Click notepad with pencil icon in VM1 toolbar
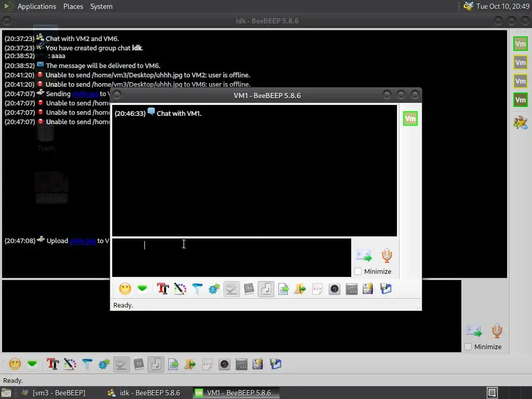532x399 pixels. pyautogui.click(x=368, y=289)
